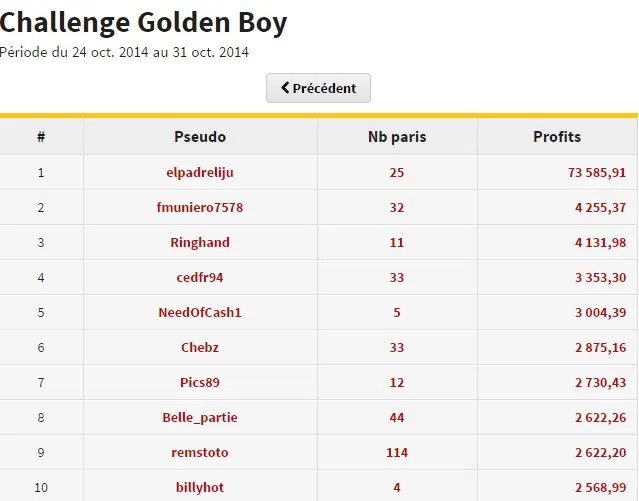Open Belle_partie player link
This screenshot has width=639, height=501.
pos(200,418)
